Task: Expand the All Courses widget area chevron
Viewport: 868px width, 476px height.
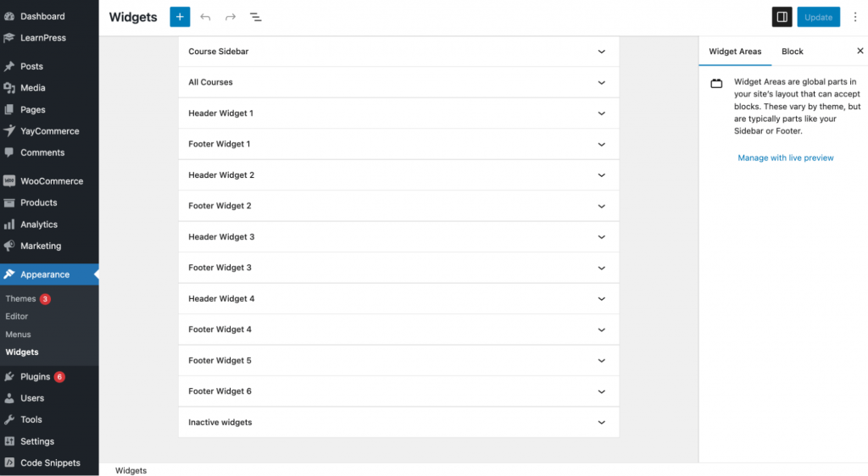Action: (x=601, y=82)
